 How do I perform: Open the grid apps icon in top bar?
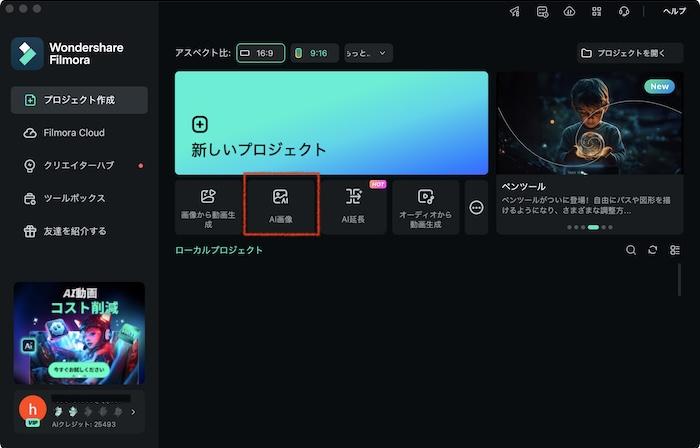pyautogui.click(x=596, y=12)
